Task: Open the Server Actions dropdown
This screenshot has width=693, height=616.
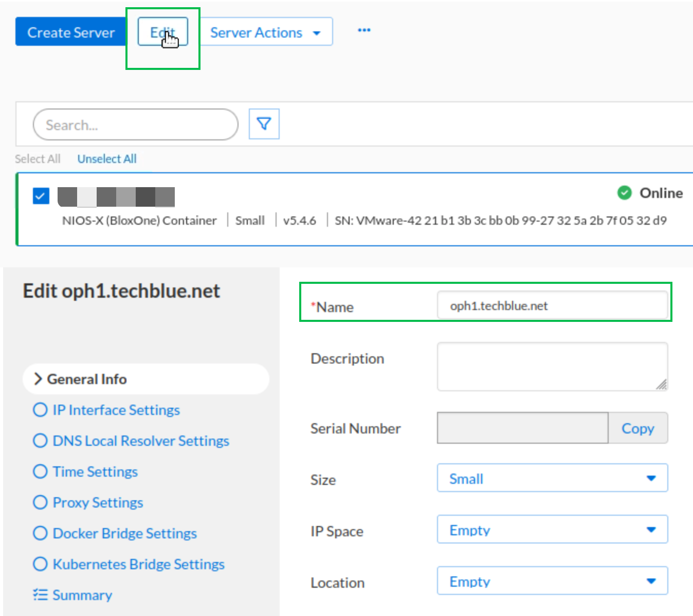Action: pyautogui.click(x=266, y=32)
